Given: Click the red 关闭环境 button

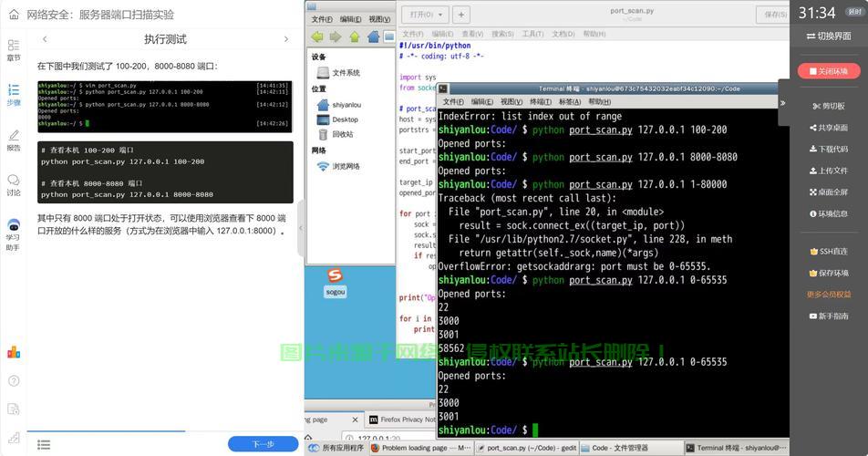Looking at the screenshot, I should point(829,71).
